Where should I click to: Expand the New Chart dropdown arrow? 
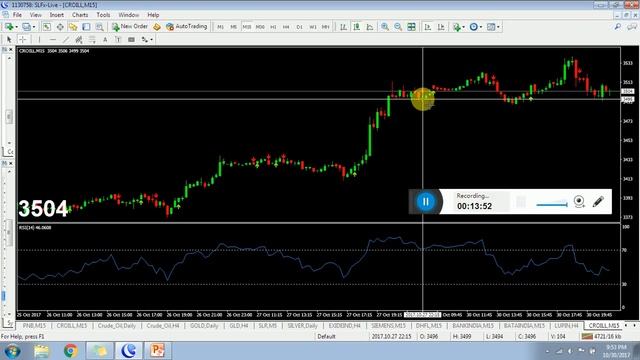(16, 27)
